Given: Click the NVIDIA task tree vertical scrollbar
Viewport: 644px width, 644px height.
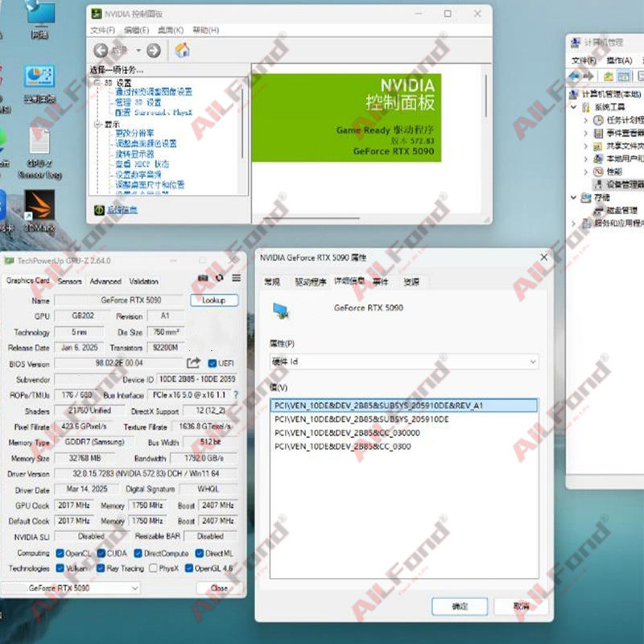Looking at the screenshot, I should 243,123.
